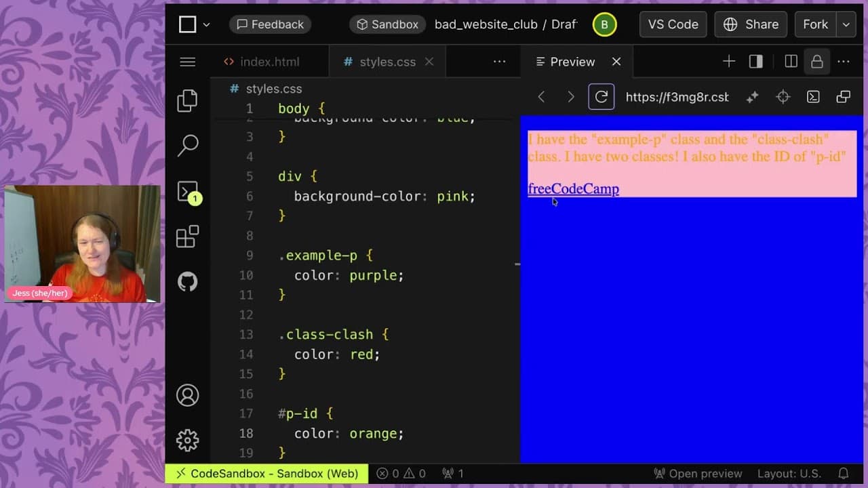Open the Explorer files icon
The width and height of the screenshot is (868, 488).
[188, 100]
